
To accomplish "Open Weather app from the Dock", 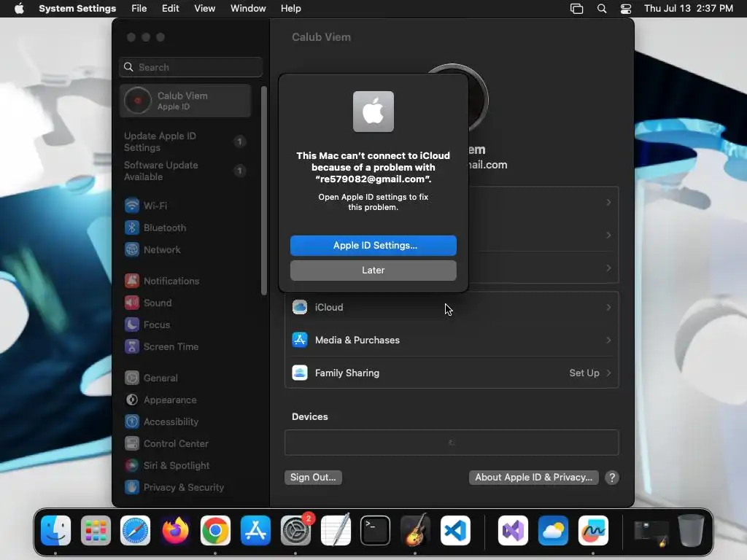I will point(553,531).
